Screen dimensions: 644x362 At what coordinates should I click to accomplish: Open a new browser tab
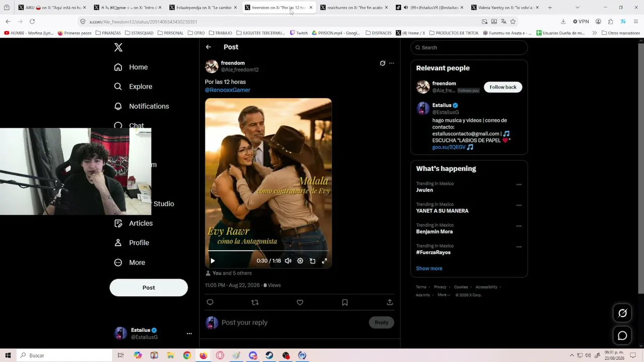point(550,8)
